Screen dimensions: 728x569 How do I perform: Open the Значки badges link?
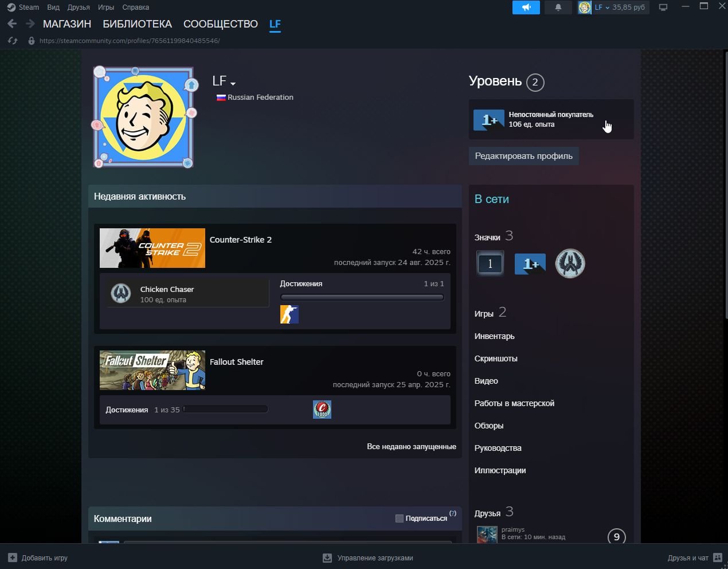pyautogui.click(x=487, y=237)
